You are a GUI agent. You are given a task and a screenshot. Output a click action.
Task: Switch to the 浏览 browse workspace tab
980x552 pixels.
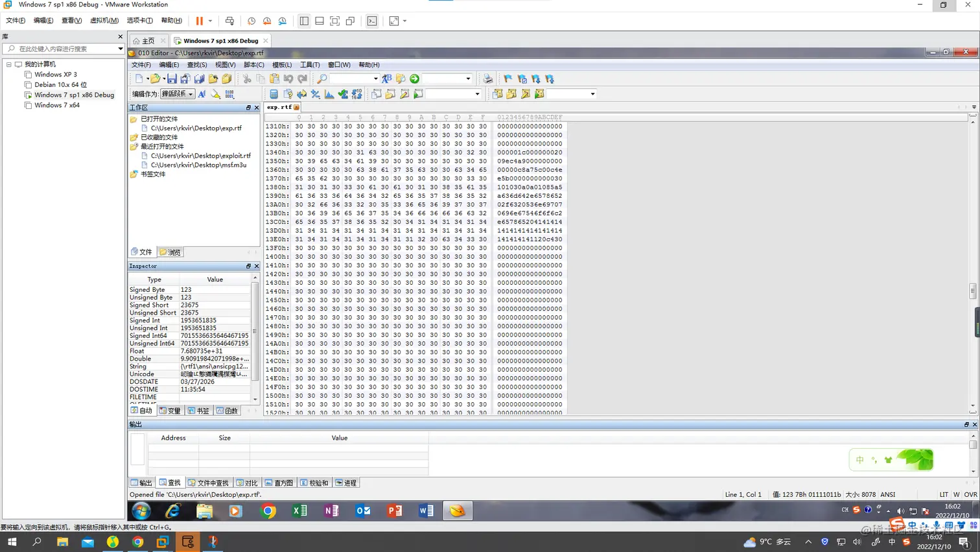pos(170,252)
